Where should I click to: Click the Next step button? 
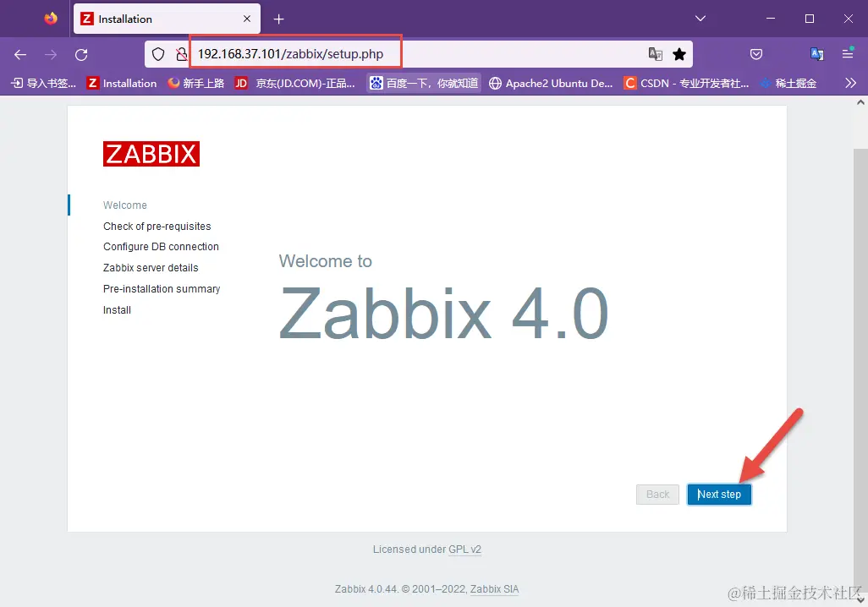click(x=719, y=494)
